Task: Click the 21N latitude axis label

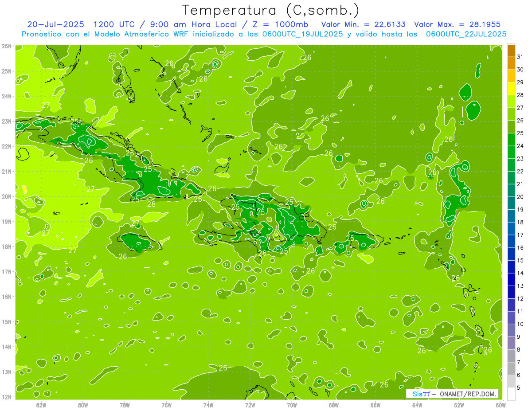Action: (x=7, y=171)
